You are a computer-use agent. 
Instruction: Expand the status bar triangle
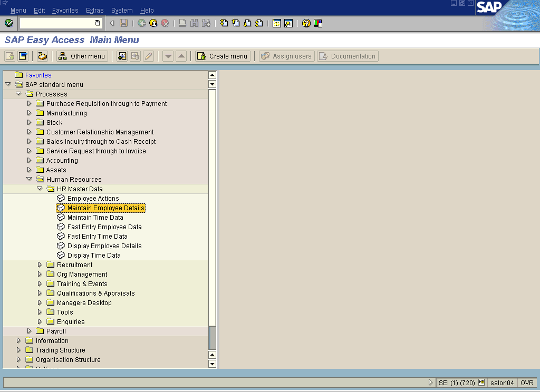pos(430,383)
